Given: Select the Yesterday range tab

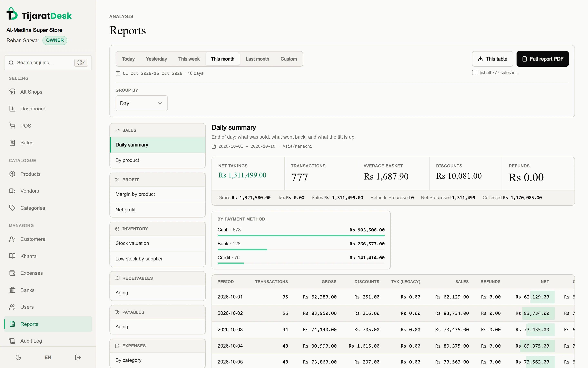Looking at the screenshot, I should click(156, 59).
